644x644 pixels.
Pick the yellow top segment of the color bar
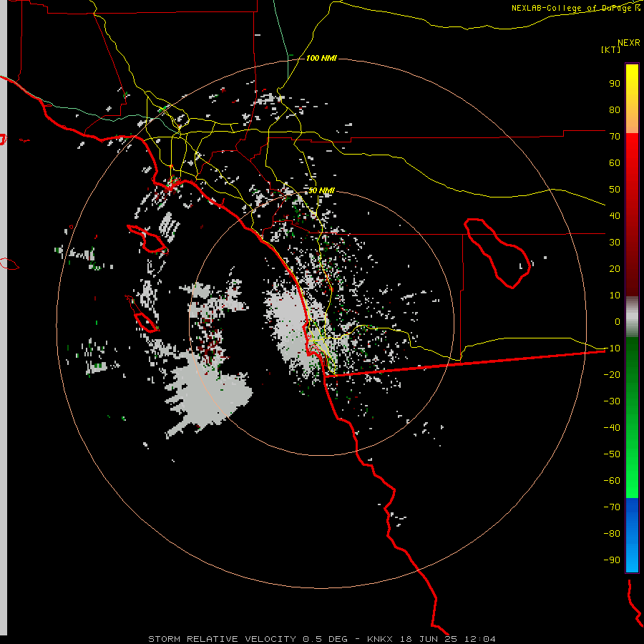pos(632,99)
